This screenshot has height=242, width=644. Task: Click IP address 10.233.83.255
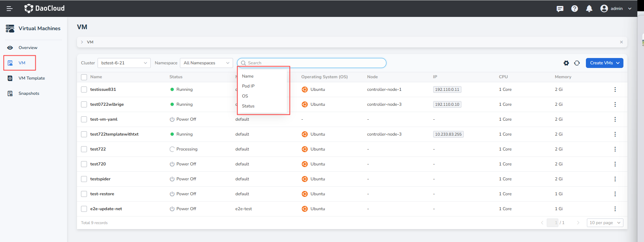pyautogui.click(x=448, y=134)
